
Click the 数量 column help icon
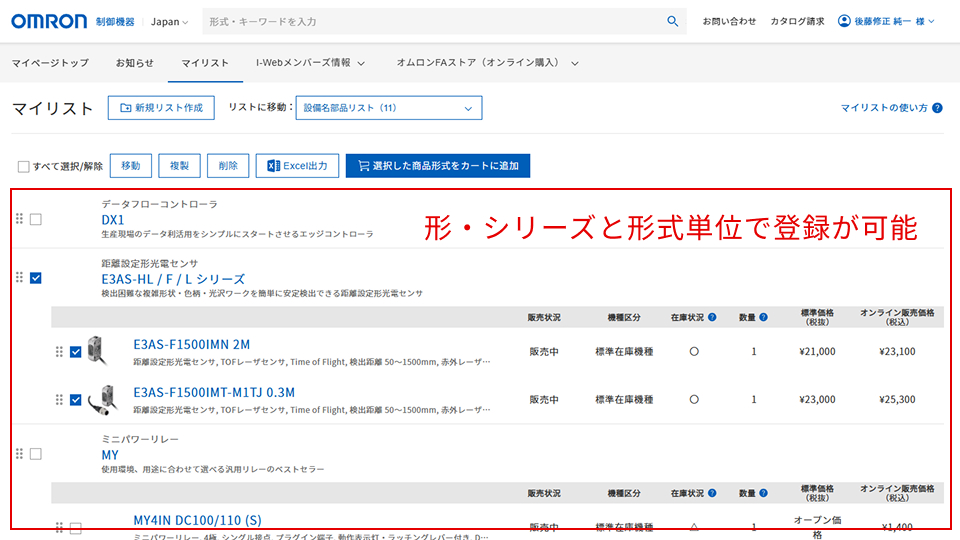(x=763, y=317)
